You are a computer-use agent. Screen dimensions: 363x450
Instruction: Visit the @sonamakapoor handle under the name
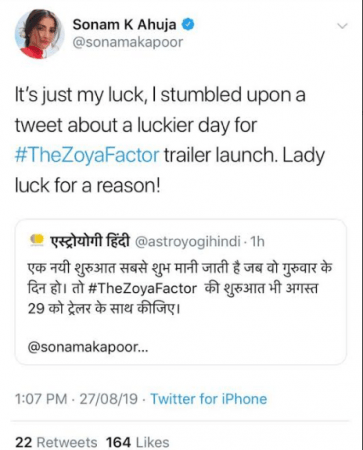128,42
